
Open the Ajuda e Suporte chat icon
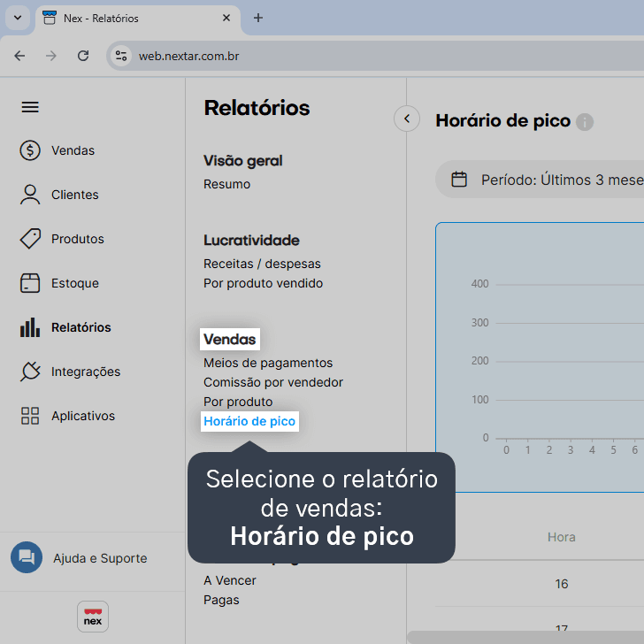pos(27,557)
